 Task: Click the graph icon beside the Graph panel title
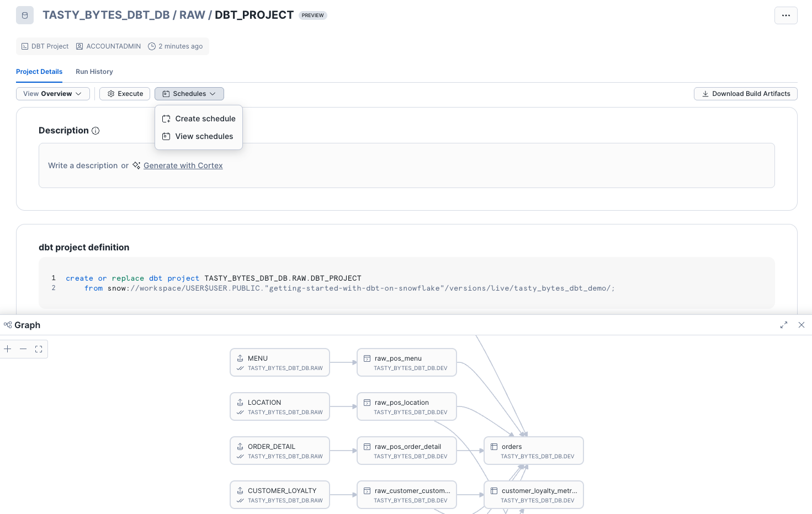click(x=7, y=325)
